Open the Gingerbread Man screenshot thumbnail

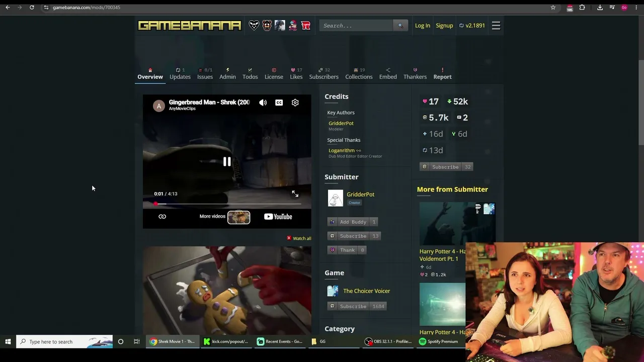(227, 290)
